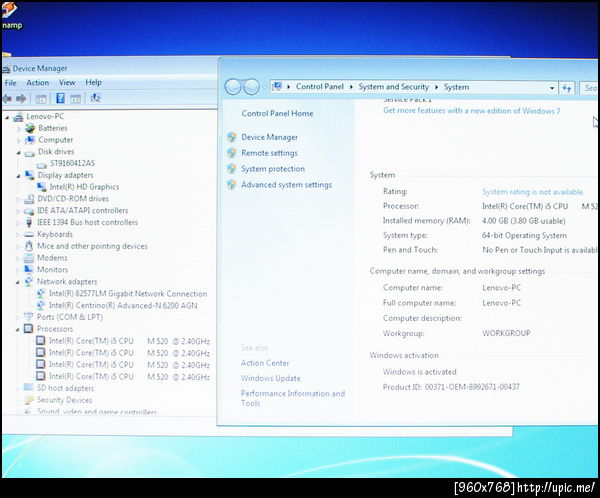The height and width of the screenshot is (498, 600).
Task: Click the Device Manager window title bar
Action: tap(111, 68)
